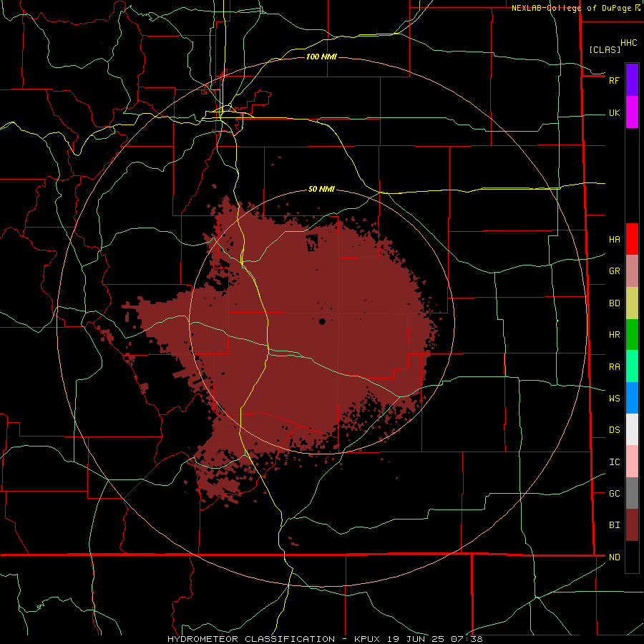Screen dimensions: 644x644
Task: Point at the "GC" legend label
Action: [x=615, y=494]
